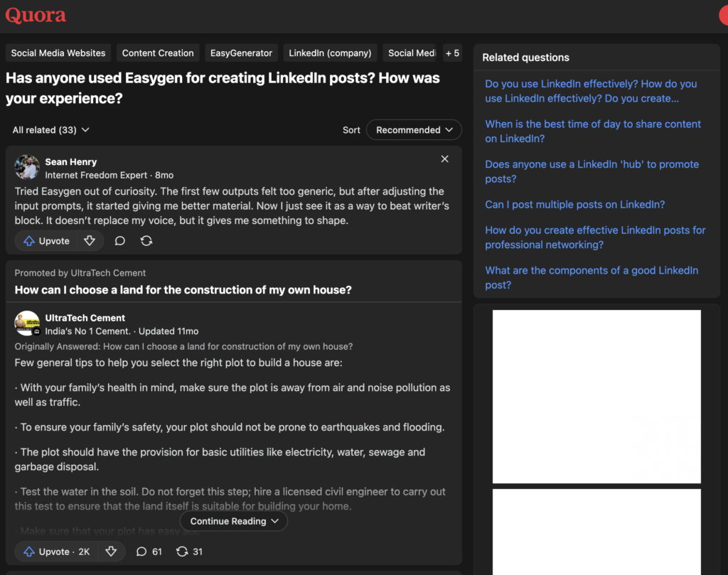Open 'Can I post multiple posts' question
Viewport: 728px width, 575px height.
coord(574,204)
